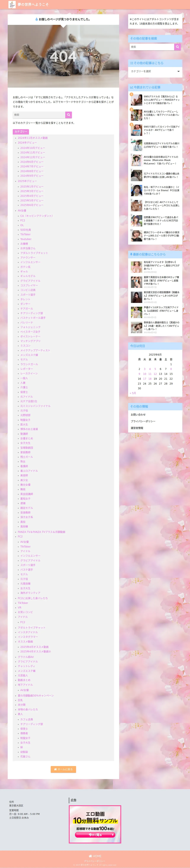Open the 2025年デビュー parent category
190x868 pixels.
pos(27,181)
